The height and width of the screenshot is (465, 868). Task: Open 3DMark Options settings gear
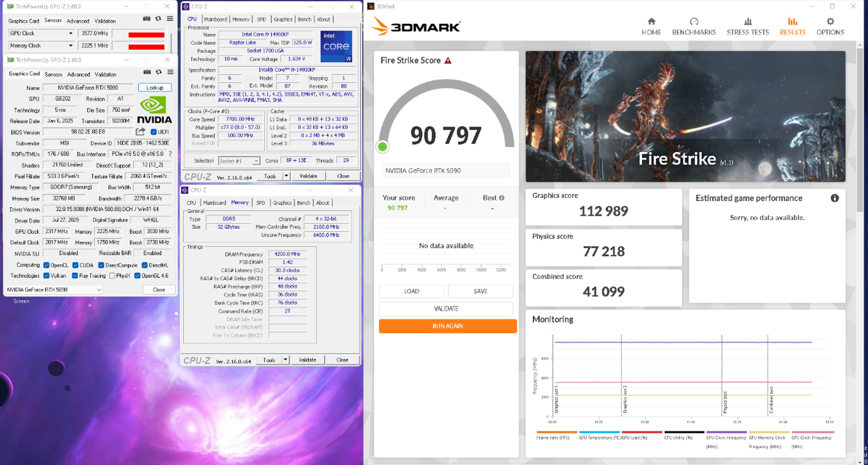tap(830, 25)
